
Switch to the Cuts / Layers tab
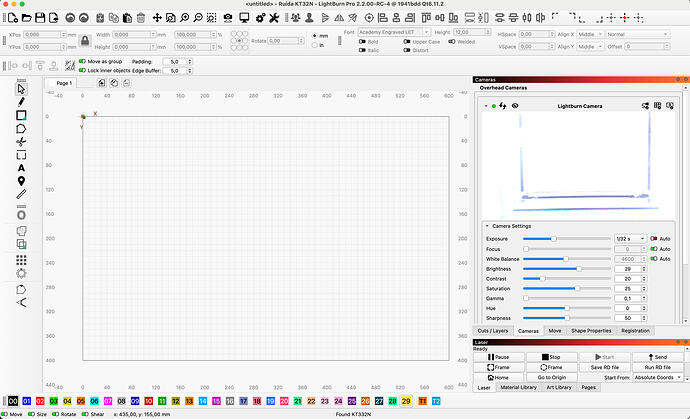click(493, 331)
